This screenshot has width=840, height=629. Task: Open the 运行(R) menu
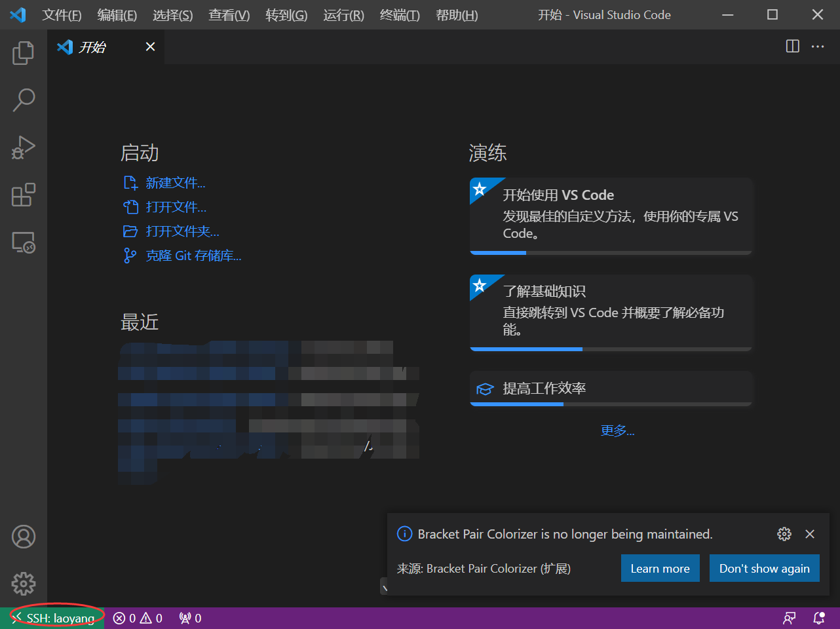point(343,14)
